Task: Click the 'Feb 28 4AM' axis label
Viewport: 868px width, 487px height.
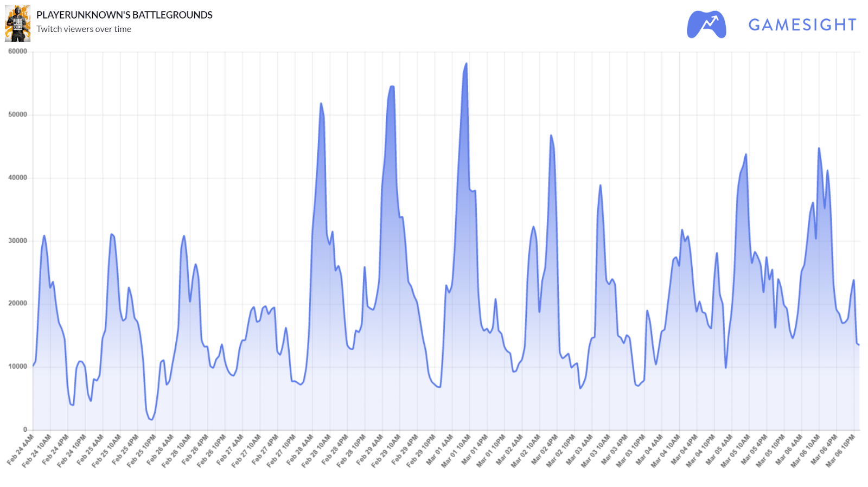Action: point(299,450)
